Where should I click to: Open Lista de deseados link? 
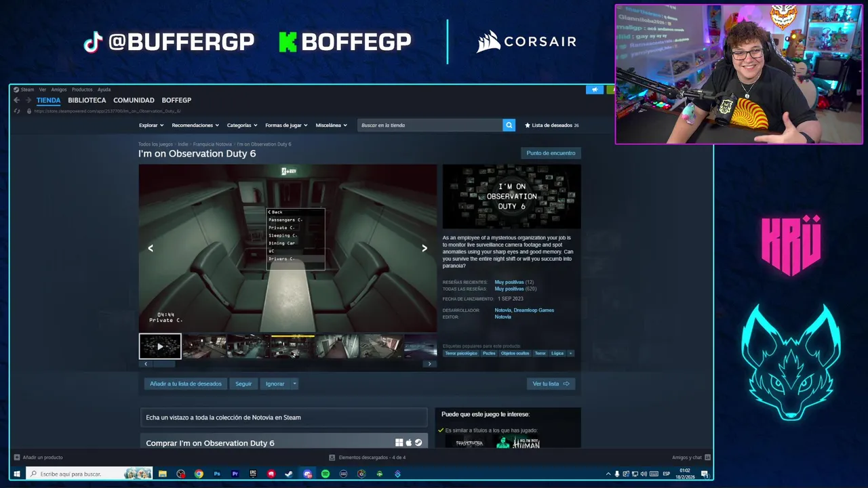(x=552, y=125)
